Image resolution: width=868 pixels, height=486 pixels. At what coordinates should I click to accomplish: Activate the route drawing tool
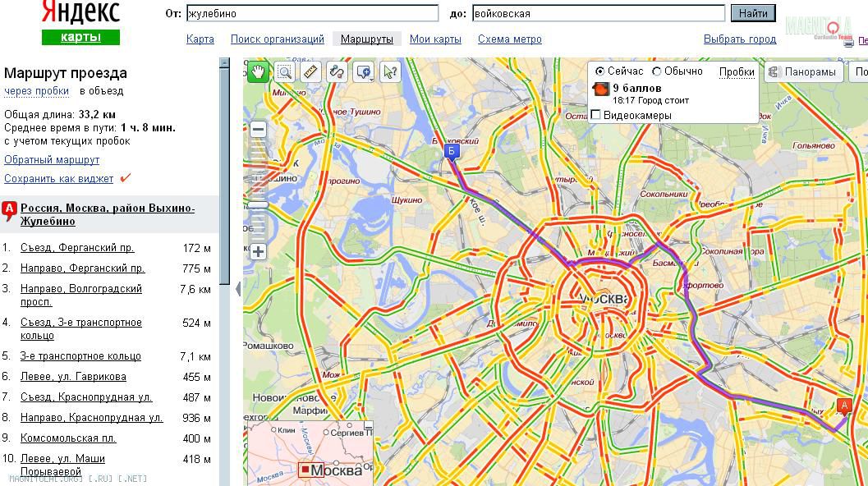click(337, 72)
